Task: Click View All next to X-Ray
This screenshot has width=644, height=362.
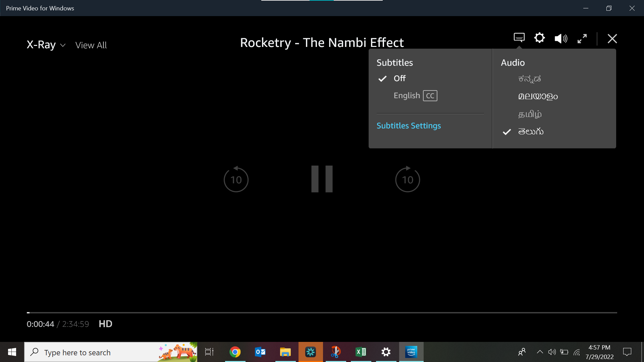Action: tap(91, 45)
